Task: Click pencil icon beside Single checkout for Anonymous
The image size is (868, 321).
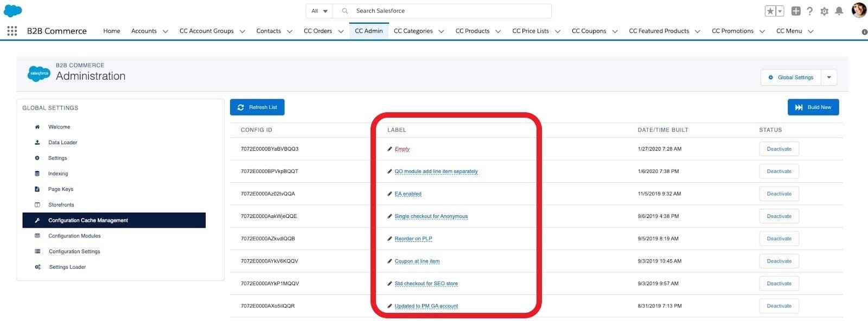Action: [390, 216]
